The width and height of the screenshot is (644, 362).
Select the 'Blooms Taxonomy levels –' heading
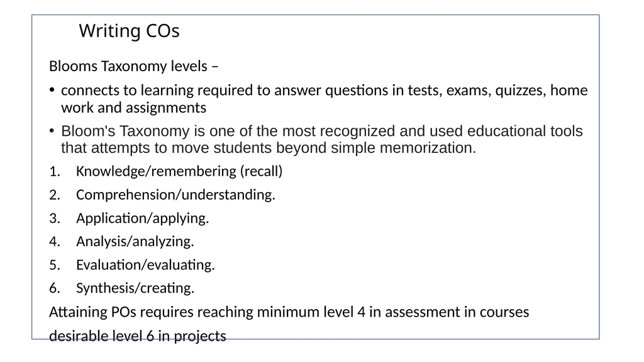133,66
